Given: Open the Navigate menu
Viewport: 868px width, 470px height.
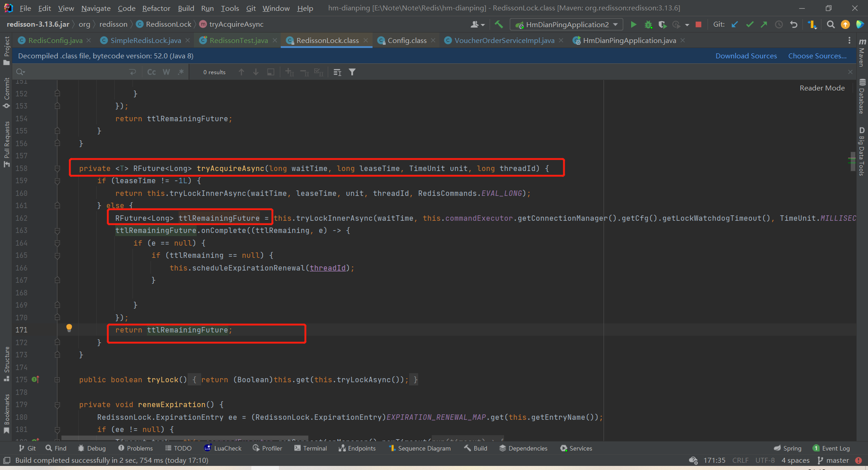Looking at the screenshot, I should click(x=96, y=8).
